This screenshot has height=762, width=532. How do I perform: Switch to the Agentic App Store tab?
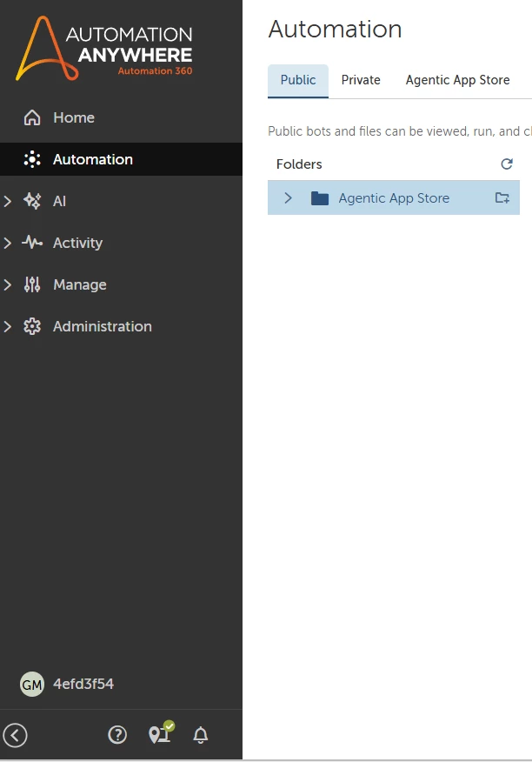(x=457, y=80)
